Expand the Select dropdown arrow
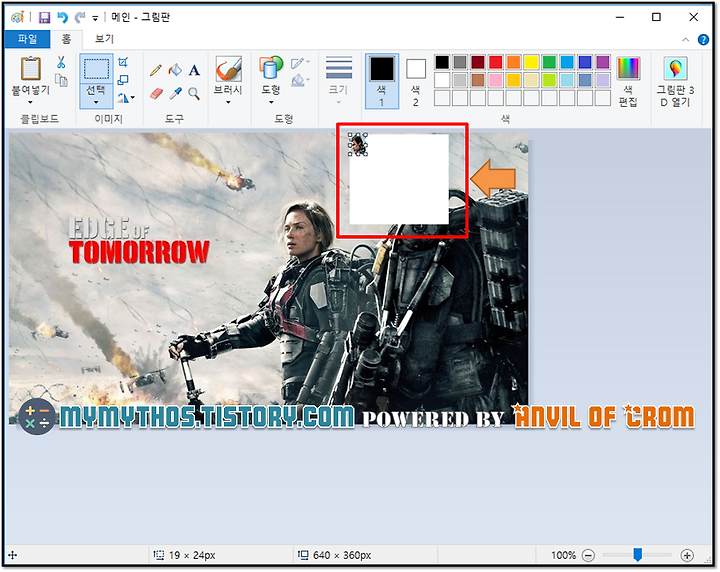This screenshot has width=720, height=572. click(96, 102)
